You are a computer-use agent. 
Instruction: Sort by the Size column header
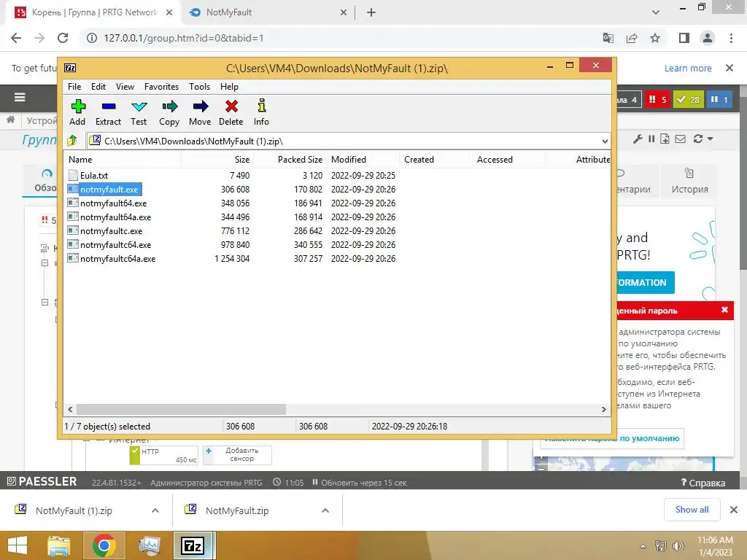217,160
